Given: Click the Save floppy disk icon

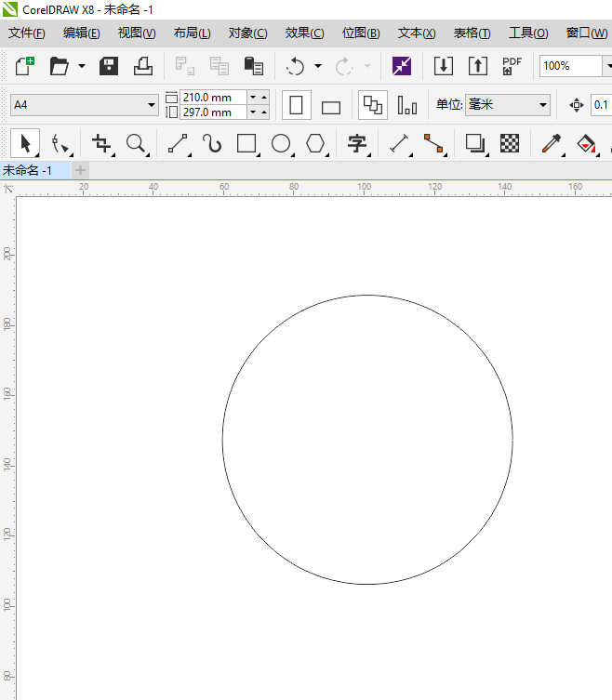Looking at the screenshot, I should coord(109,66).
